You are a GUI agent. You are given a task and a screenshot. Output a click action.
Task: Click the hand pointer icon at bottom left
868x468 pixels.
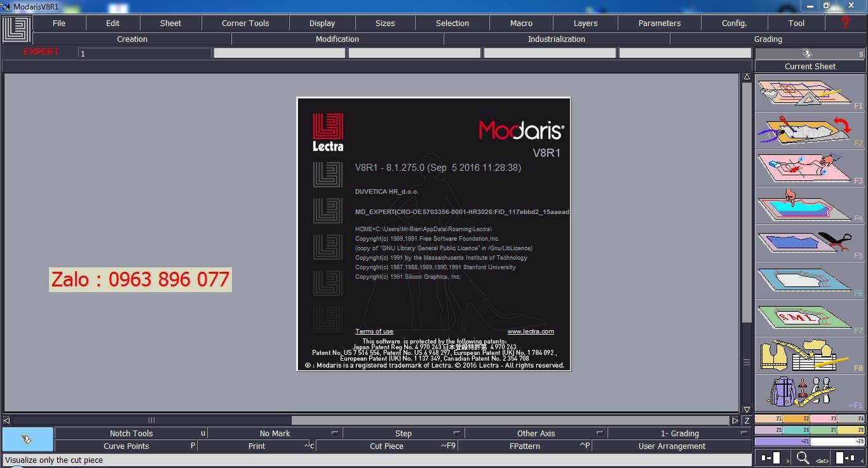tap(27, 439)
